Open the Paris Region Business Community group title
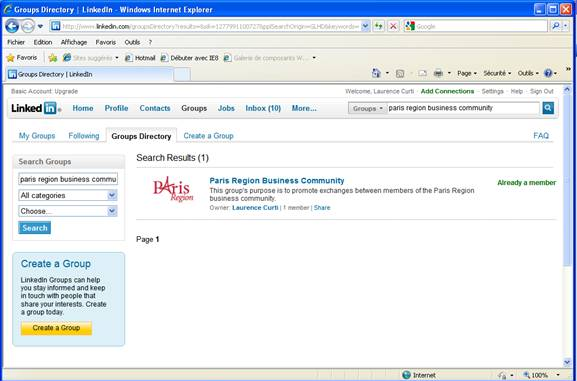Viewport: 577px width, 381px height. 277,181
